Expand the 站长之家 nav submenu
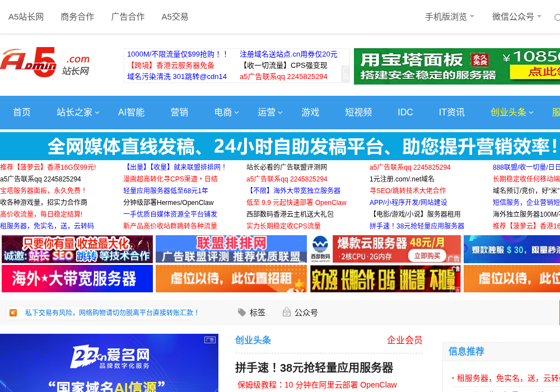This screenshot has width=560, height=392. pos(78,112)
